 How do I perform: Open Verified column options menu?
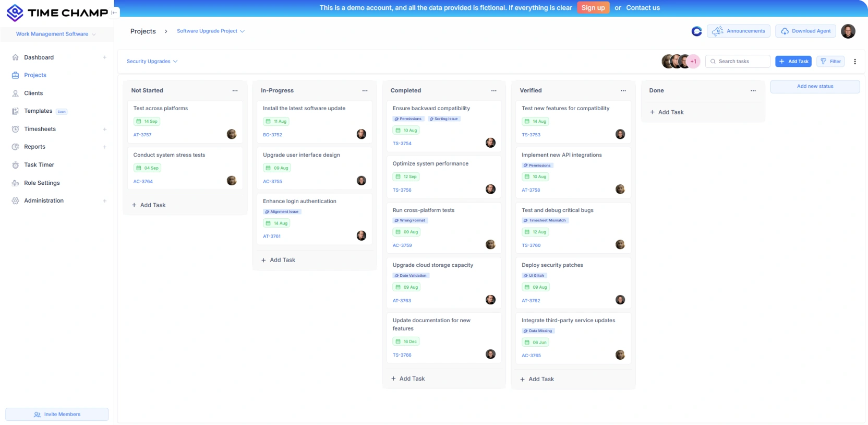click(x=623, y=91)
